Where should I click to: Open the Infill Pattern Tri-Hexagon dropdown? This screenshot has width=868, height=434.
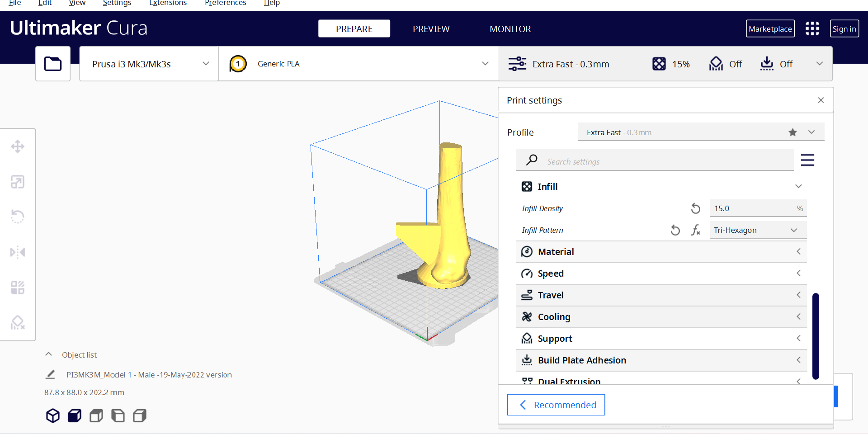757,230
